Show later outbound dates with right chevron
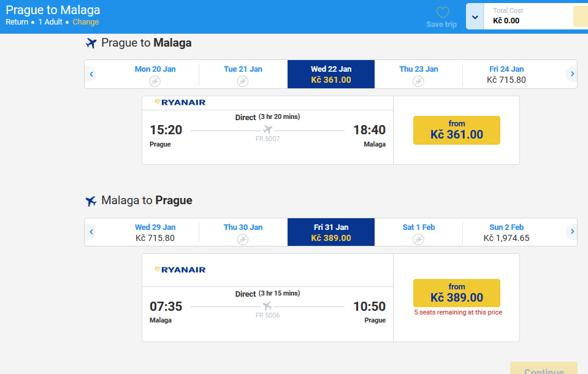The image size is (588, 374). [572, 74]
